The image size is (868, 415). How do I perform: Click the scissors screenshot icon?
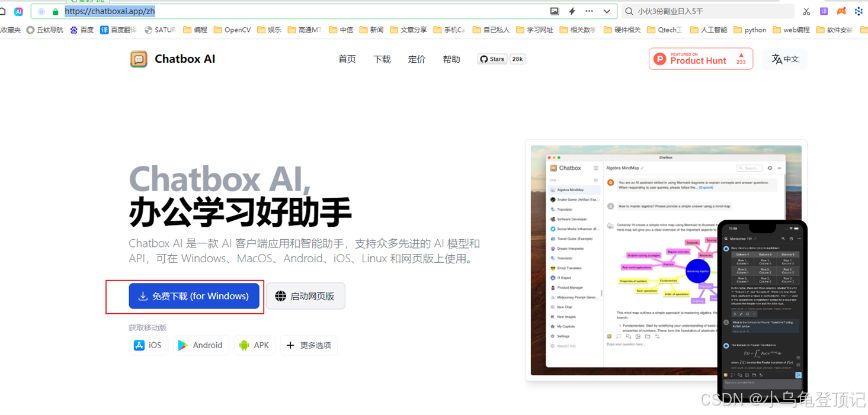806,11
